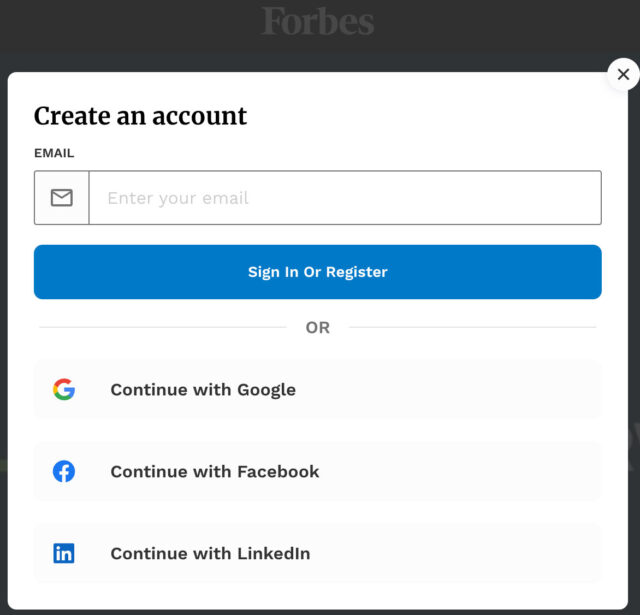Click the 'Continue with Facebook' label text
The width and height of the screenshot is (640, 615).
point(215,472)
